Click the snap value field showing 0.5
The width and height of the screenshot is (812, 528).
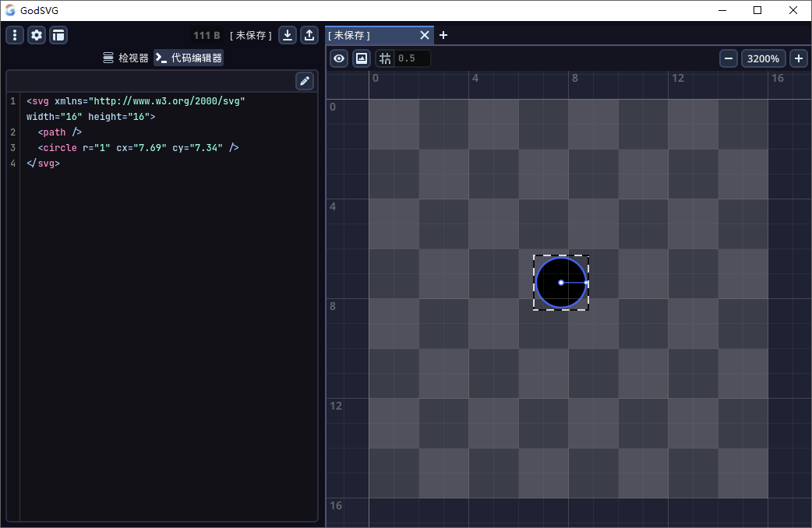click(412, 58)
